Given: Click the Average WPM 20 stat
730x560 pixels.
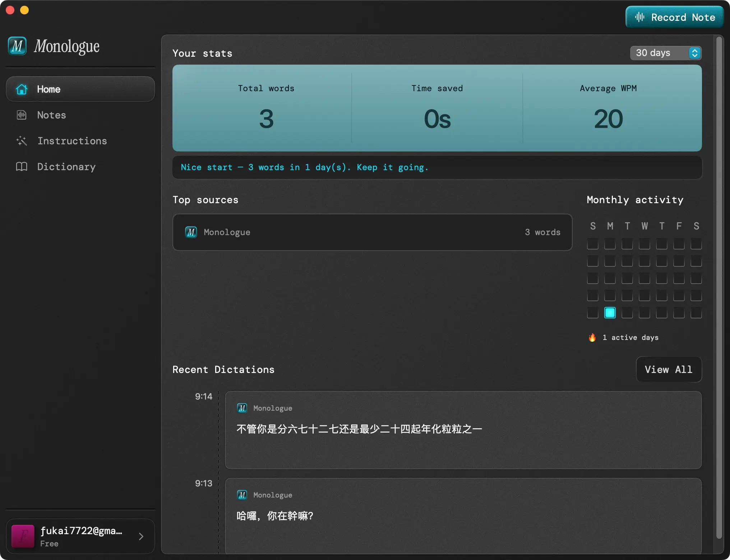Looking at the screenshot, I should (608, 108).
